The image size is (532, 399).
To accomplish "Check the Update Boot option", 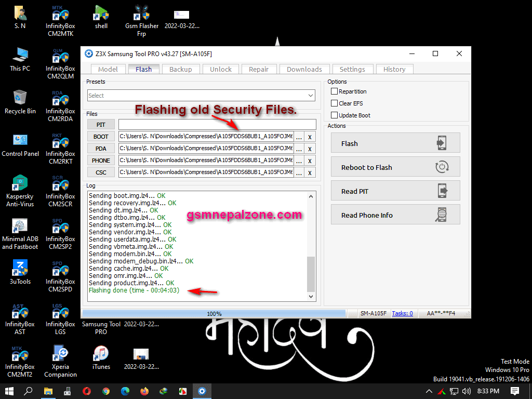I will point(334,115).
